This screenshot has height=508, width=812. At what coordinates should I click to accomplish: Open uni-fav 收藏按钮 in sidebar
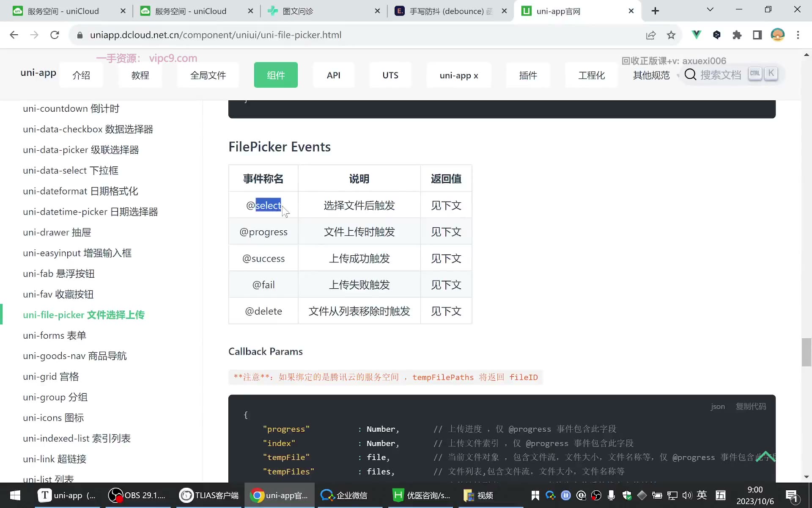coord(58,294)
